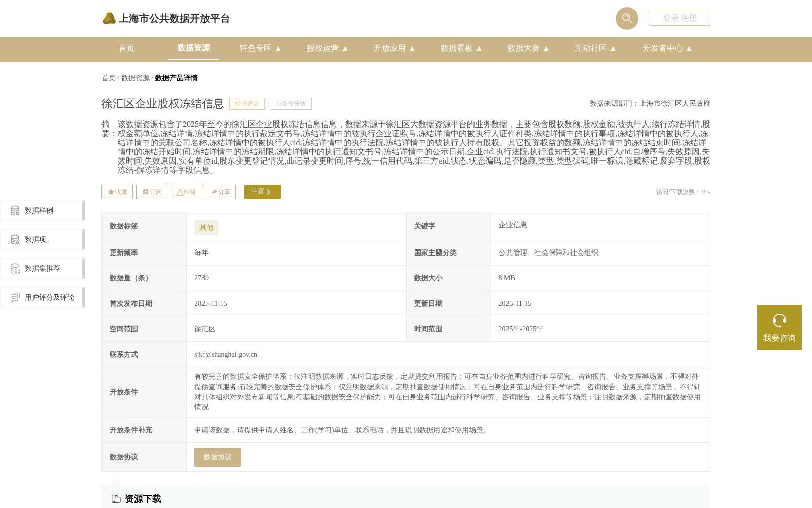Click 首页 in the breadcrumb

click(x=109, y=78)
